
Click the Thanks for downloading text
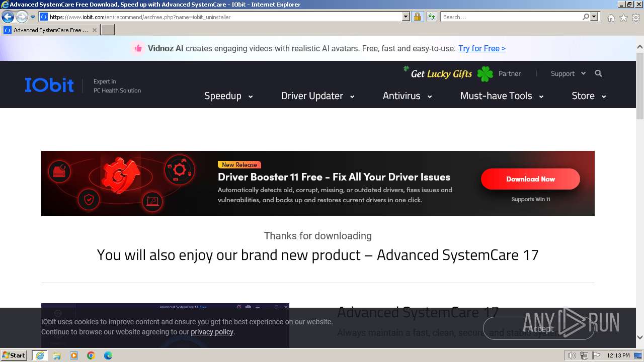[318, 236]
